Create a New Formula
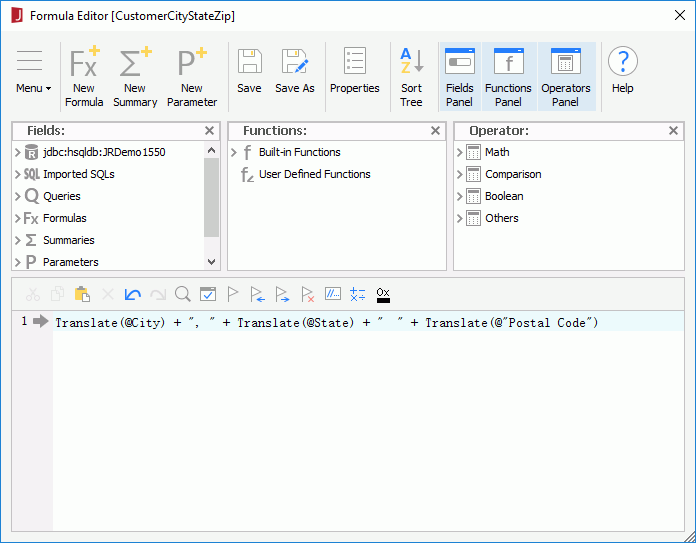 [x=84, y=76]
